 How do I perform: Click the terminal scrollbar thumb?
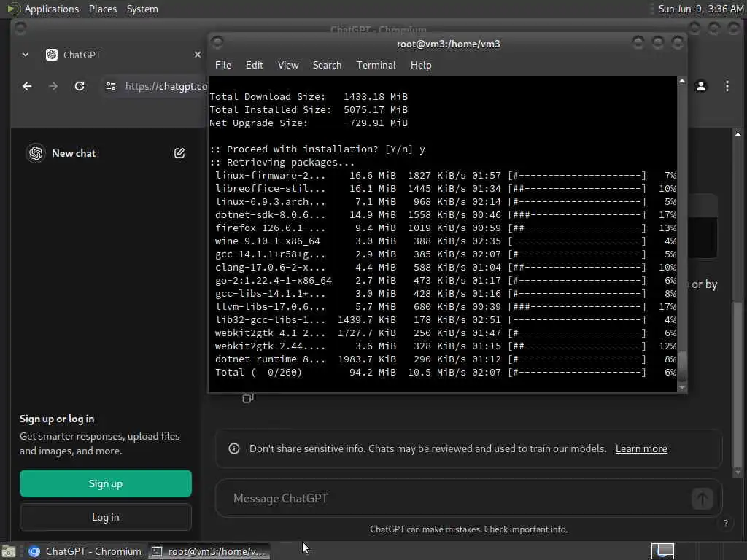(682, 366)
